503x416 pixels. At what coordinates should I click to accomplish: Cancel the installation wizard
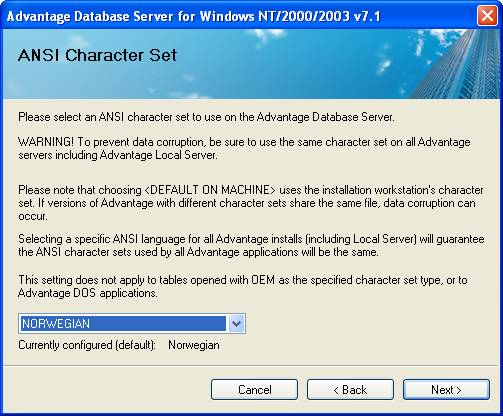point(254,389)
